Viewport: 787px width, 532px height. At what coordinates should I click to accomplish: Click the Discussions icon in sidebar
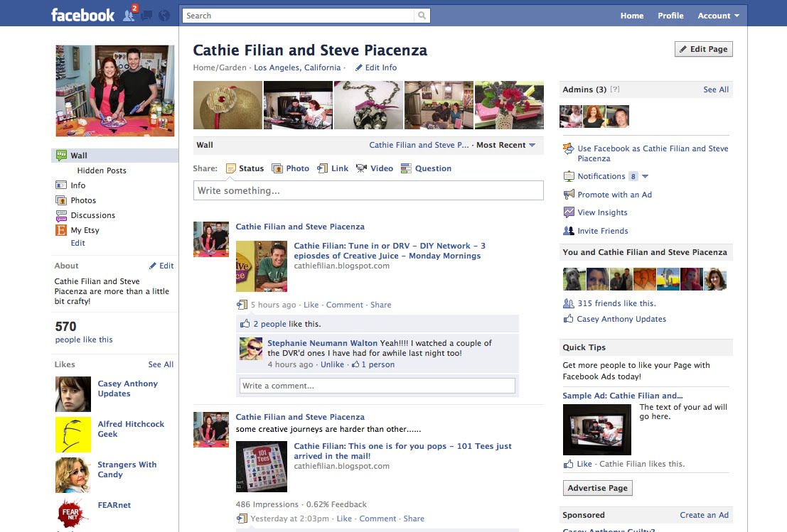point(61,216)
